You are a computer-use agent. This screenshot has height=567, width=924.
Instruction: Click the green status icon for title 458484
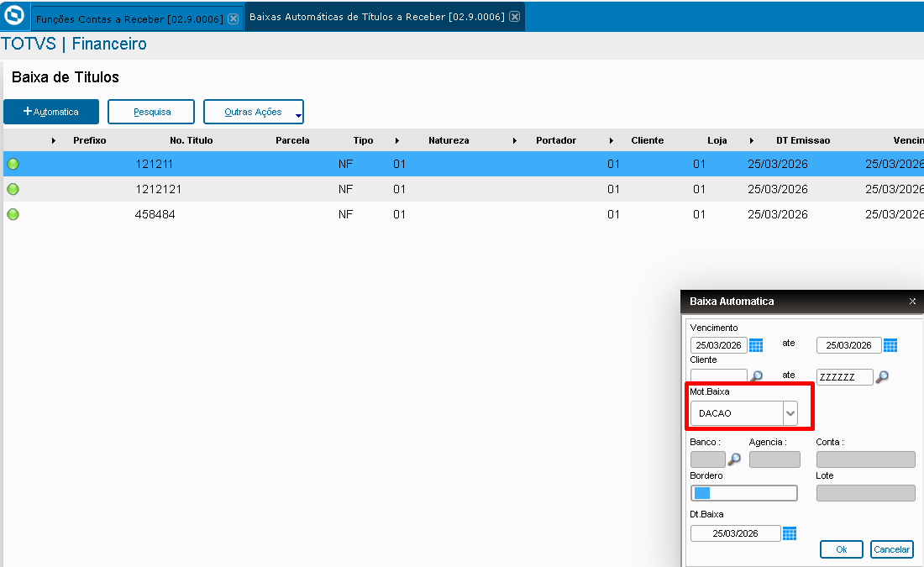13,214
